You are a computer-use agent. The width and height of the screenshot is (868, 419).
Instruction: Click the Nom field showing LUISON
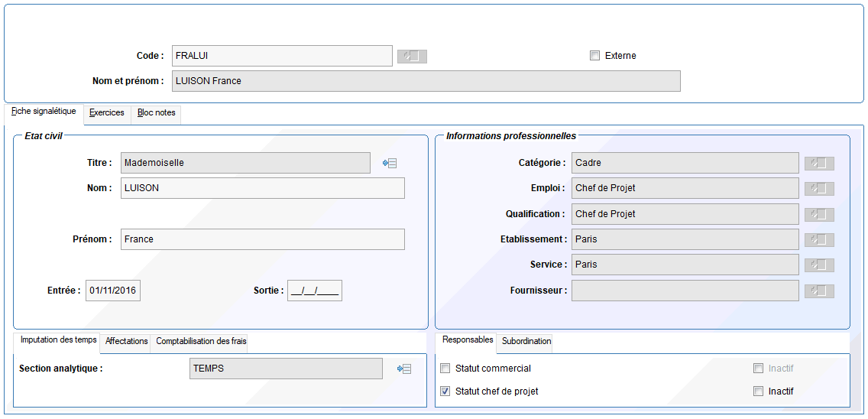pos(263,188)
